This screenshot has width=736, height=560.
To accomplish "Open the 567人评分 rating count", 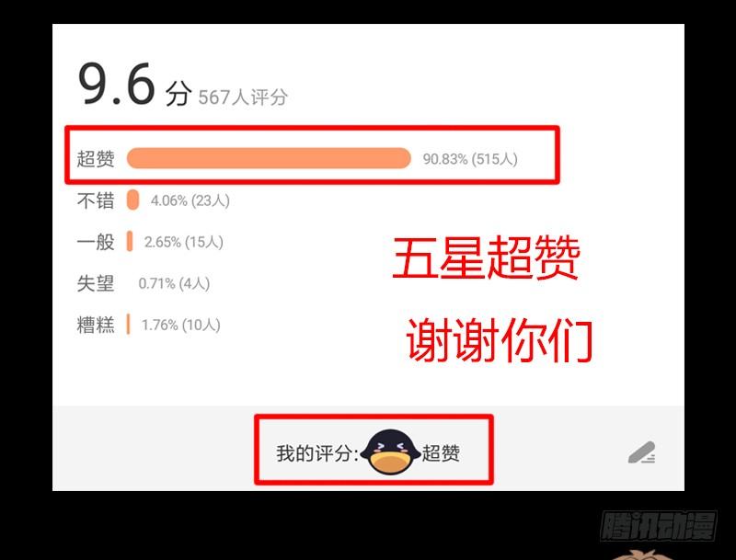I will tap(243, 97).
